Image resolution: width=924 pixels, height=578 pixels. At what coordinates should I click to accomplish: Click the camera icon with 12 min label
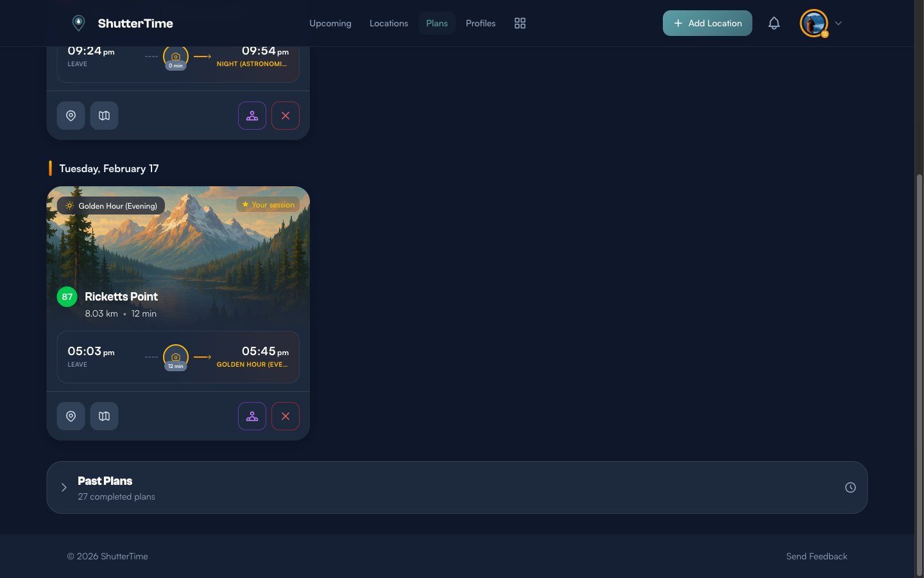coord(176,357)
